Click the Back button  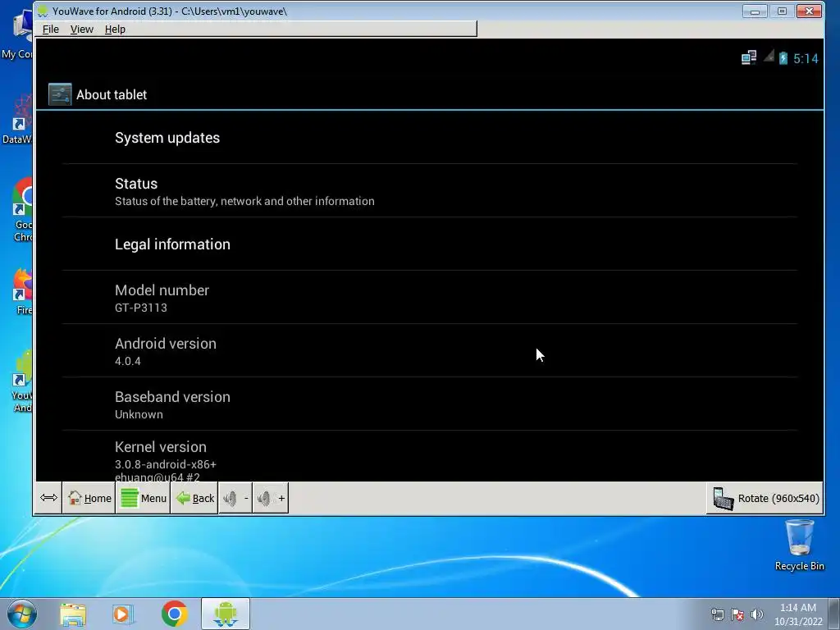(x=194, y=498)
